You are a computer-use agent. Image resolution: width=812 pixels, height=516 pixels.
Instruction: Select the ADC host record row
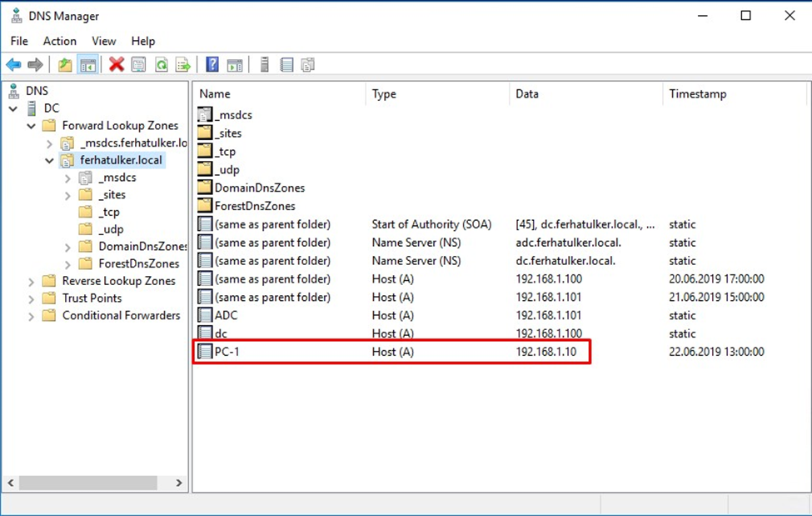[226, 315]
